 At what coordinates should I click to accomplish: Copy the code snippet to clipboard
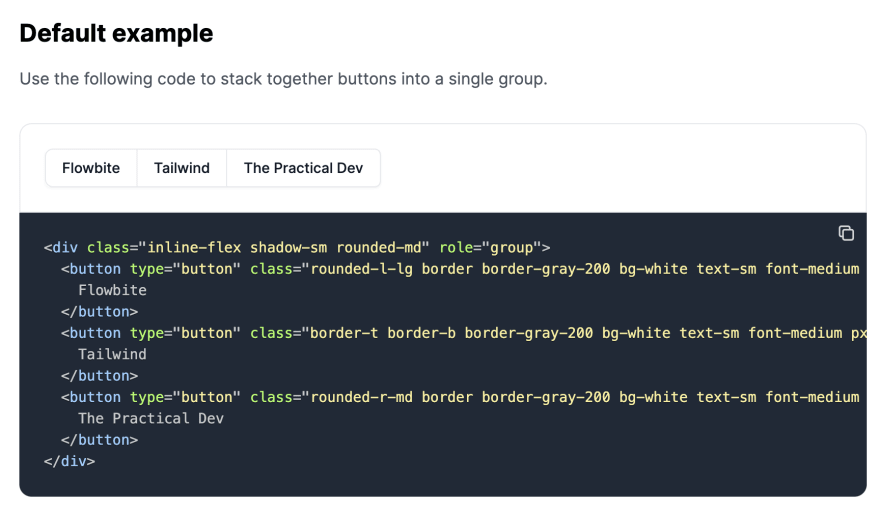846,233
